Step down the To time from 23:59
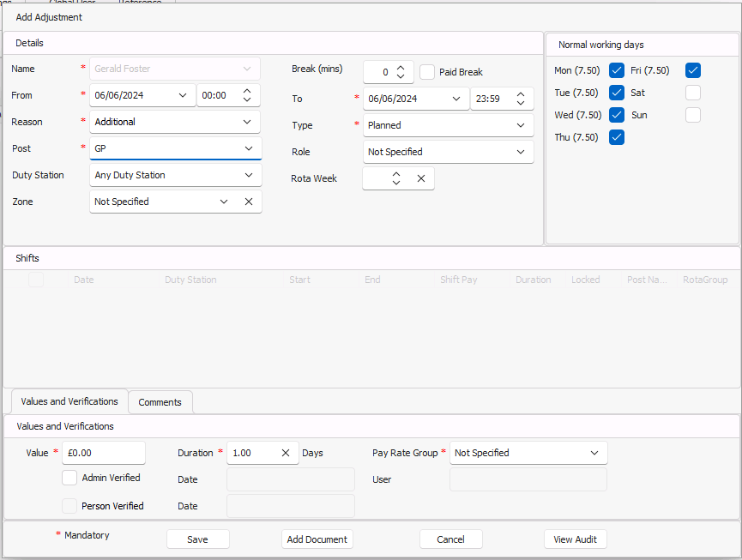The width and height of the screenshot is (742, 560). click(x=520, y=103)
